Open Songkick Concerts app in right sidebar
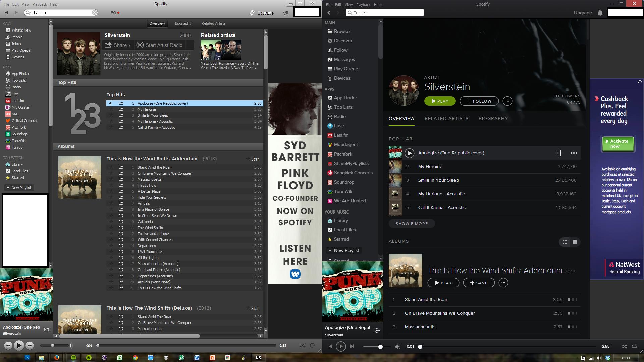644x362 pixels. pos(350,173)
